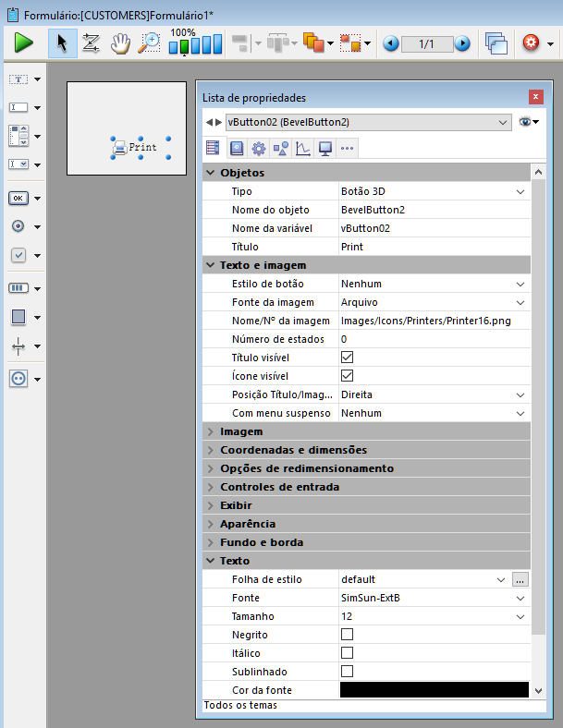
Task: Go to next form page arrow
Action: tap(462, 43)
